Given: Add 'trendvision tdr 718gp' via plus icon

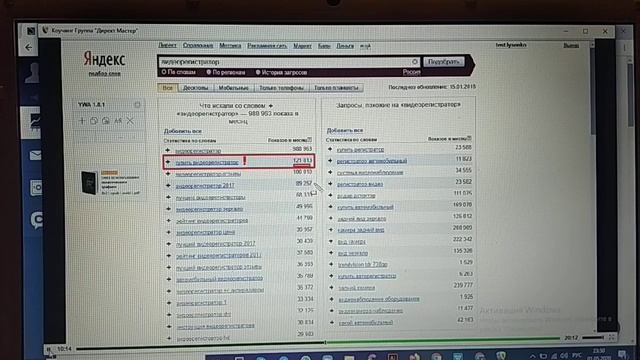Looking at the screenshot, I should point(331,264).
